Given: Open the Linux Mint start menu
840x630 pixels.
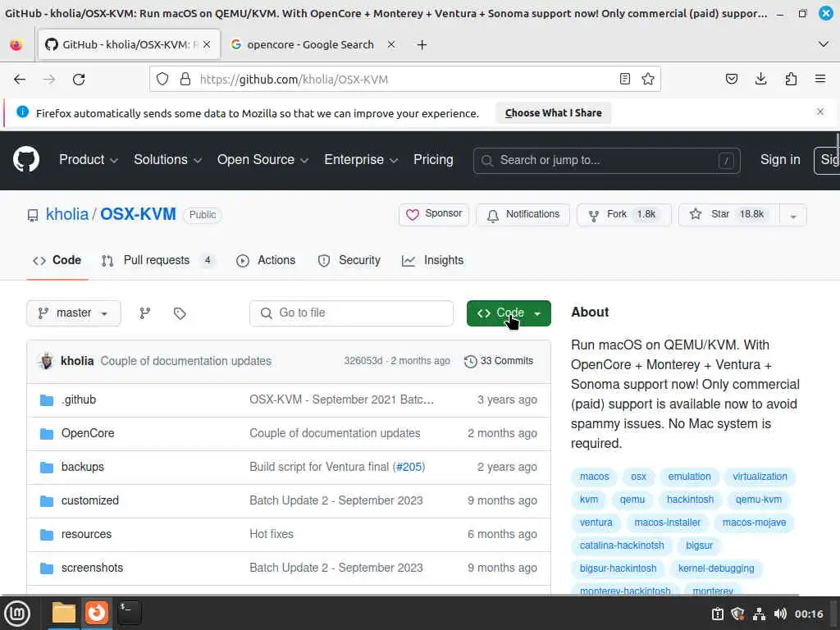Looking at the screenshot, I should coord(17,614).
